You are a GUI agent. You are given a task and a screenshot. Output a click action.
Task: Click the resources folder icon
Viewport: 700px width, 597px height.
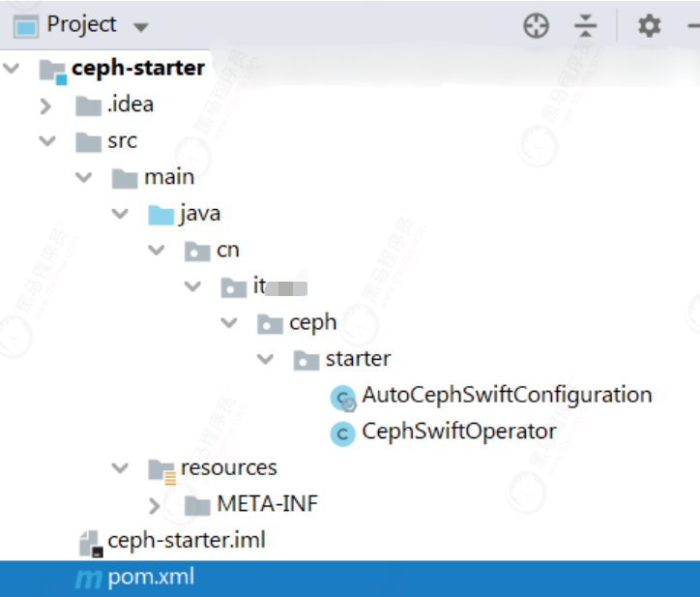point(161,469)
